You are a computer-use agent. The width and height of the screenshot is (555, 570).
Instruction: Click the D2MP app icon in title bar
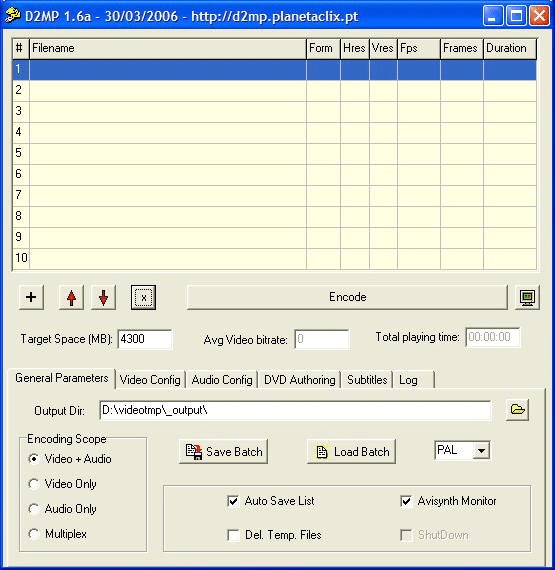tap(13, 15)
